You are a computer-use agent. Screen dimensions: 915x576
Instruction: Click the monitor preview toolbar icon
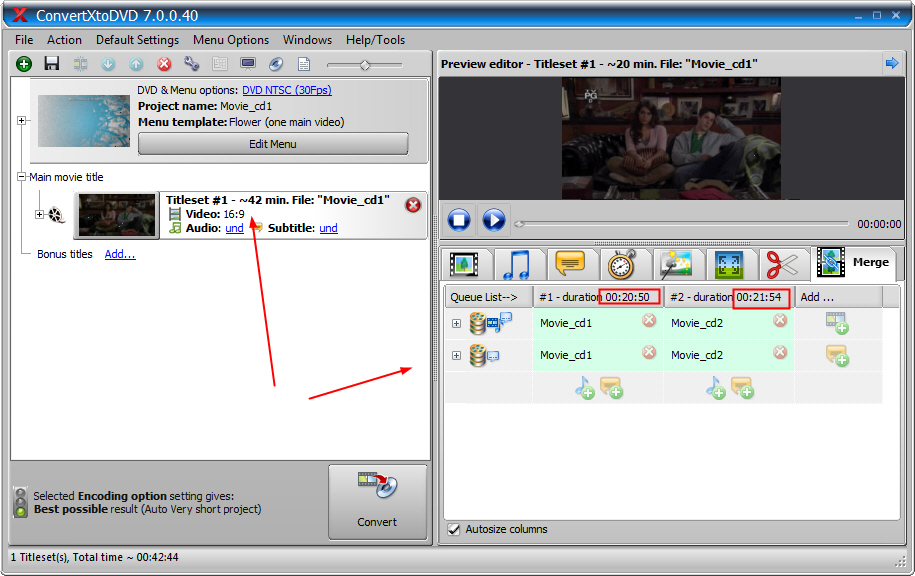[x=248, y=64]
